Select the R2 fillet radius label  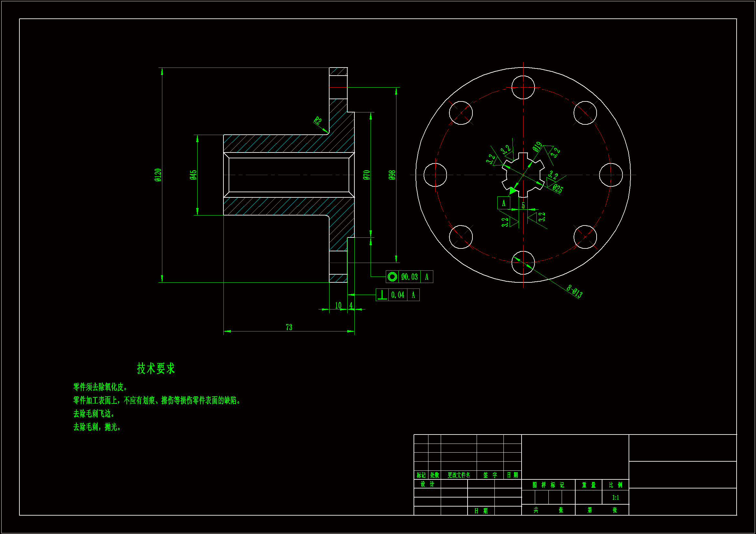318,120
